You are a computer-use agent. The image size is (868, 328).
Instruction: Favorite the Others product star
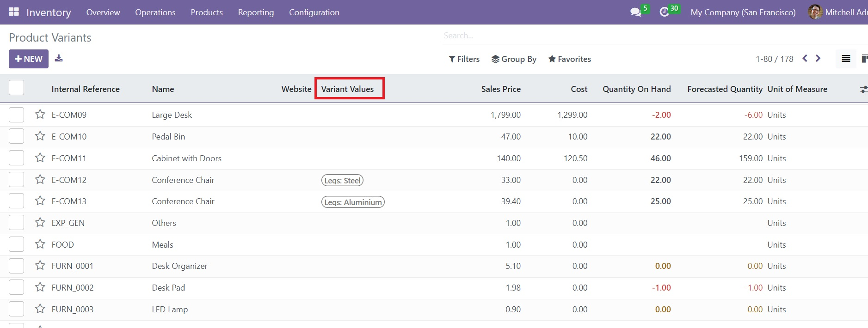[x=40, y=223]
